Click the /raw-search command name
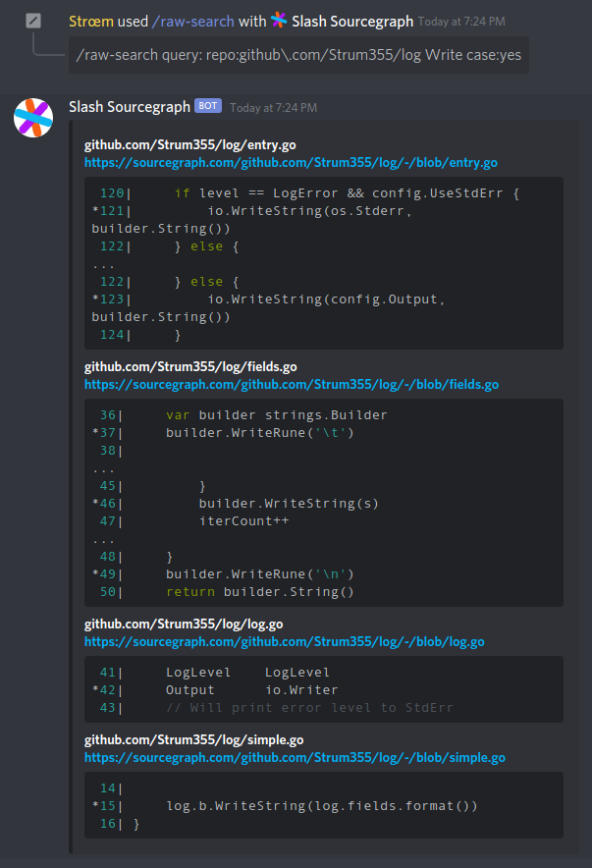Screen dimensions: 592x868 point(193,22)
